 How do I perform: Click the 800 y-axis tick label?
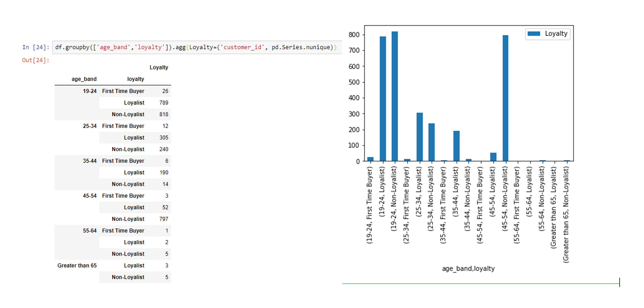point(354,35)
